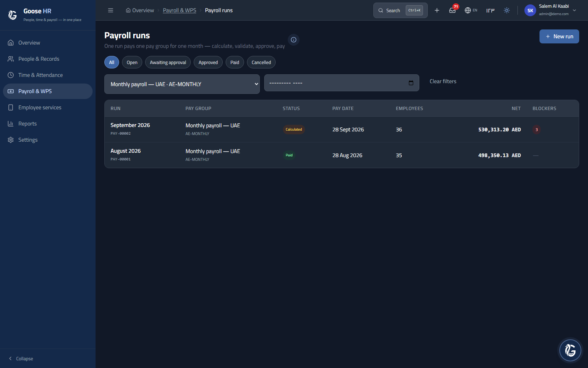Toggle the hamburger menu icon
588x368 pixels.
tap(111, 10)
